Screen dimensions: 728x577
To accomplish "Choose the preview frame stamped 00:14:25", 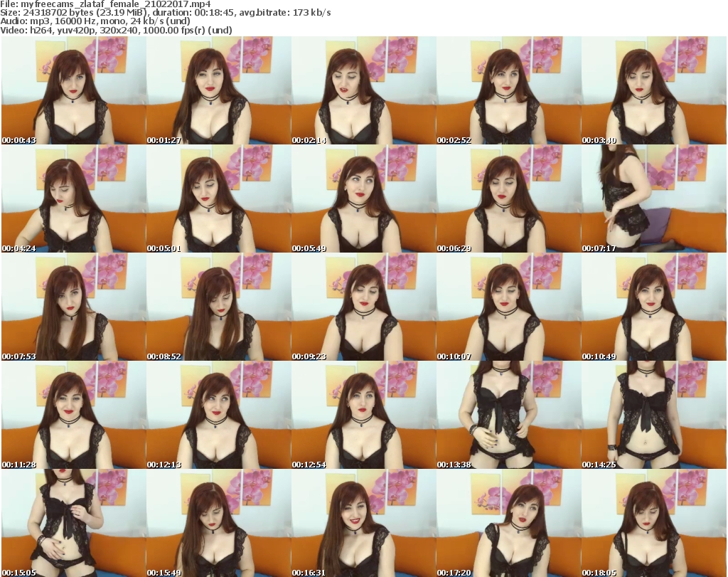I will coord(654,415).
